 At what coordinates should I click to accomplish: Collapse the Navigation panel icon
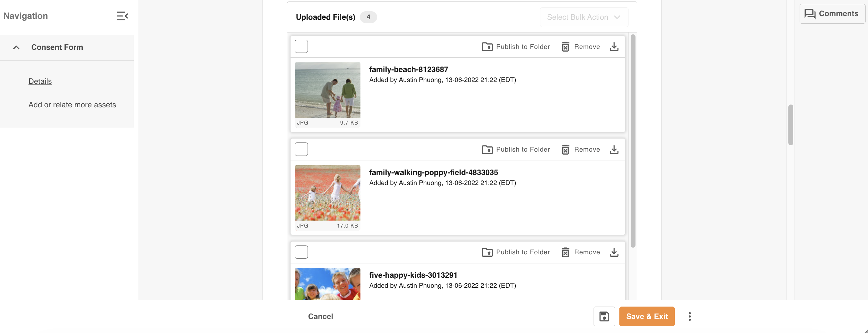[122, 16]
